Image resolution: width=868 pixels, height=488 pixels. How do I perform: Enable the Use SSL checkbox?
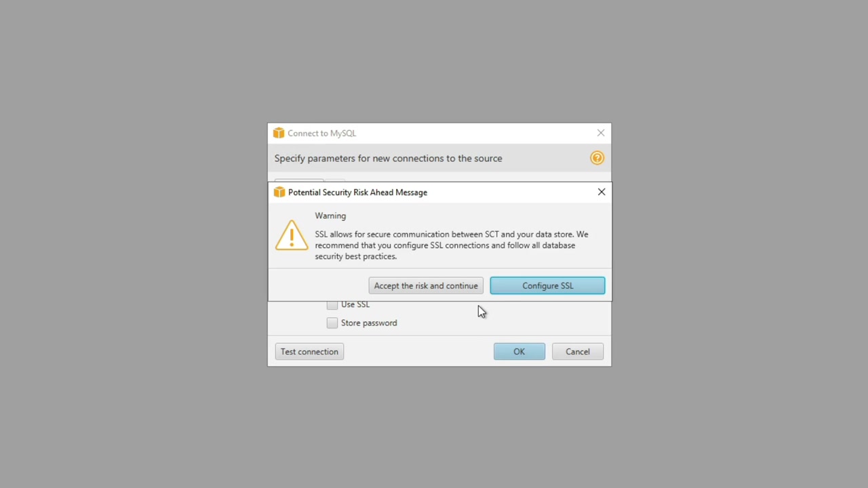click(x=332, y=305)
